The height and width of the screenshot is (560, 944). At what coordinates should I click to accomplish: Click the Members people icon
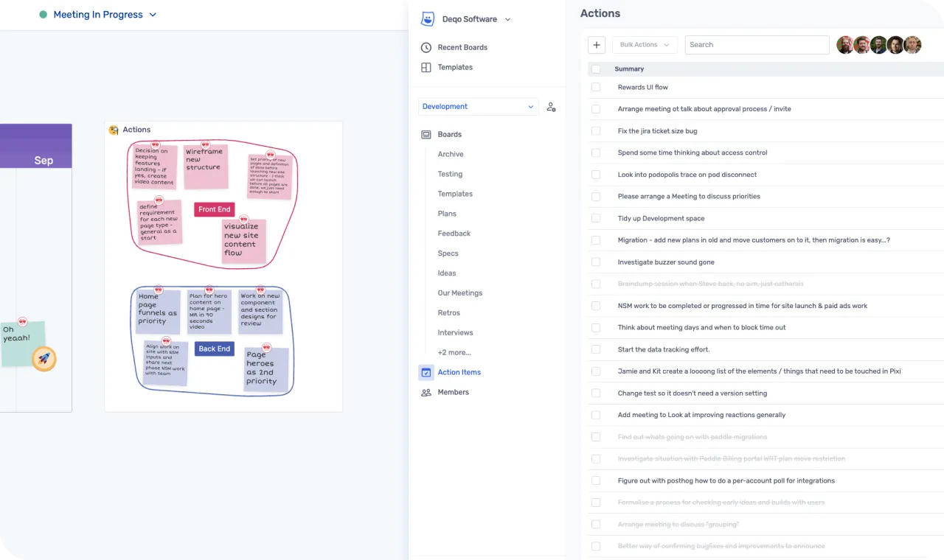click(x=426, y=393)
